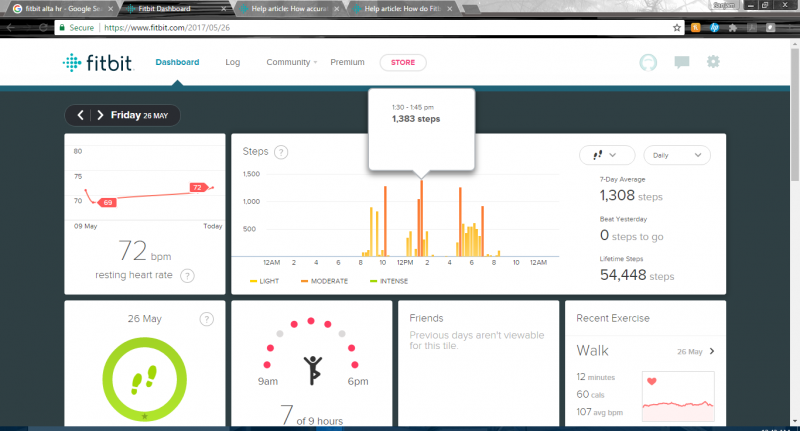
Task: Click the Fitbit logo in header
Action: point(98,62)
